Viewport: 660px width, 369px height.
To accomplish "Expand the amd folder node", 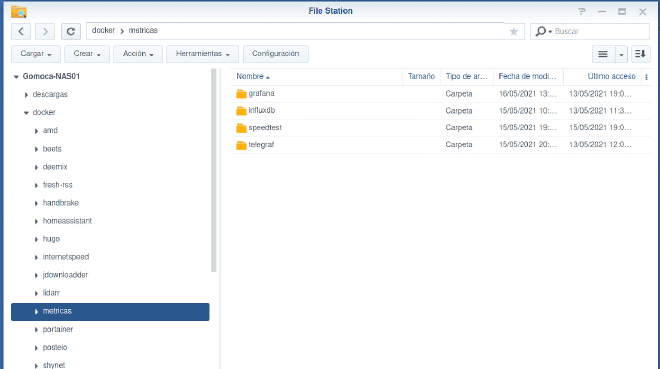I will (x=36, y=131).
